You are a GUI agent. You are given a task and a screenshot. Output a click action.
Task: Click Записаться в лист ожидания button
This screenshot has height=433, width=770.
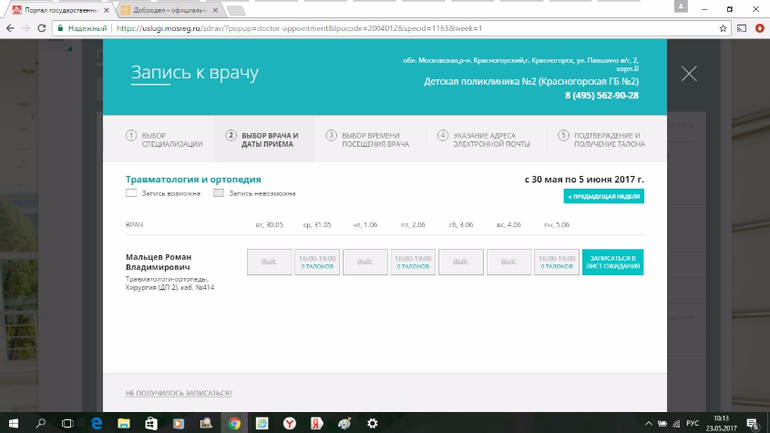(612, 262)
